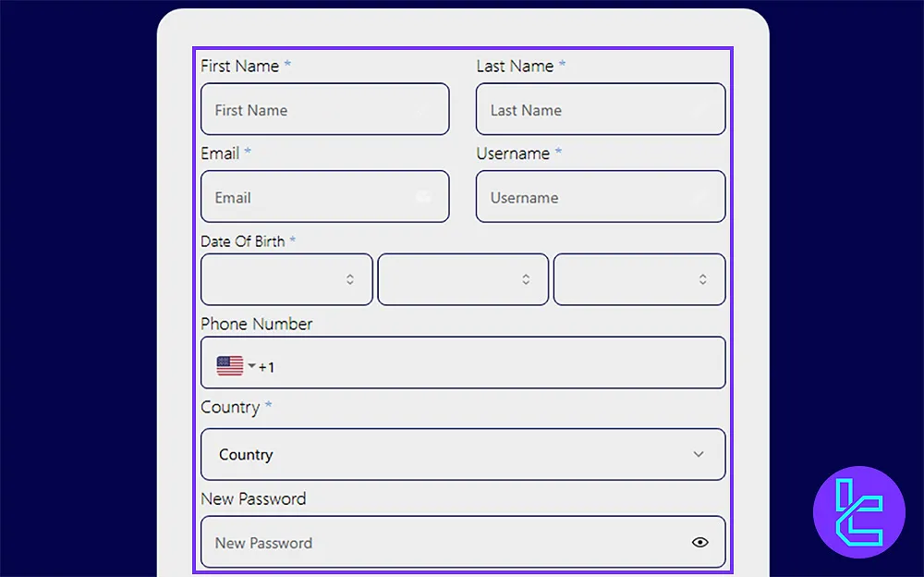Click the purple logo badge in the corner
Viewport: 924px width, 577px height.
(858, 512)
